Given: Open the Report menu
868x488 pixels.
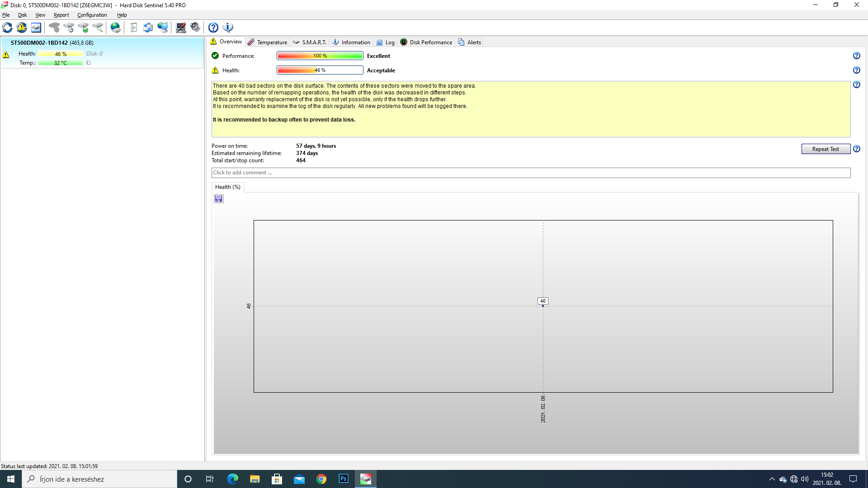Looking at the screenshot, I should tap(61, 15).
